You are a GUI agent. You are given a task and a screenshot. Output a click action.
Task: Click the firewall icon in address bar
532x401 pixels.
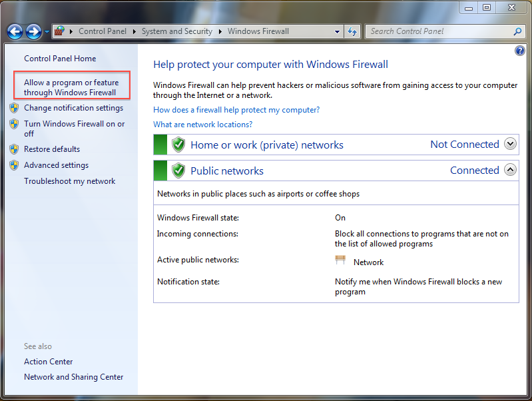point(59,31)
